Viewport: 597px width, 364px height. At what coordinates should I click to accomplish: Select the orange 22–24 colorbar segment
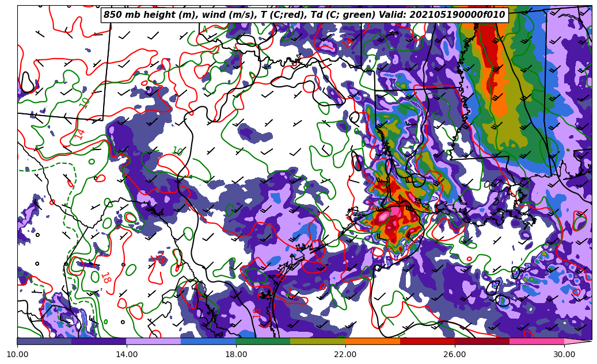click(x=372, y=341)
